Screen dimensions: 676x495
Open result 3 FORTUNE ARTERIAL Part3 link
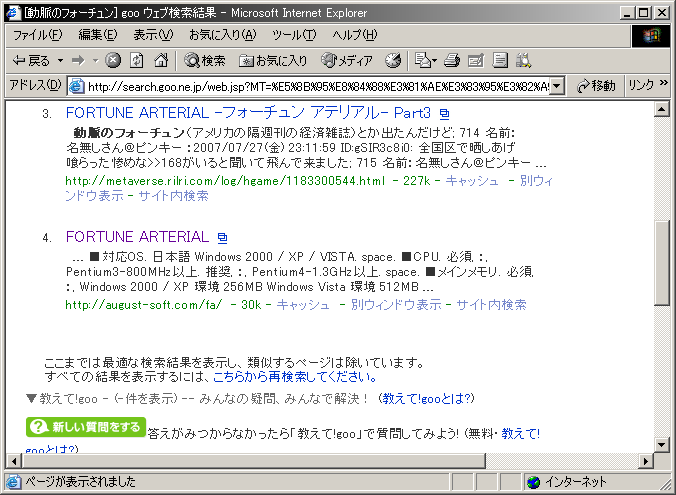click(x=248, y=113)
